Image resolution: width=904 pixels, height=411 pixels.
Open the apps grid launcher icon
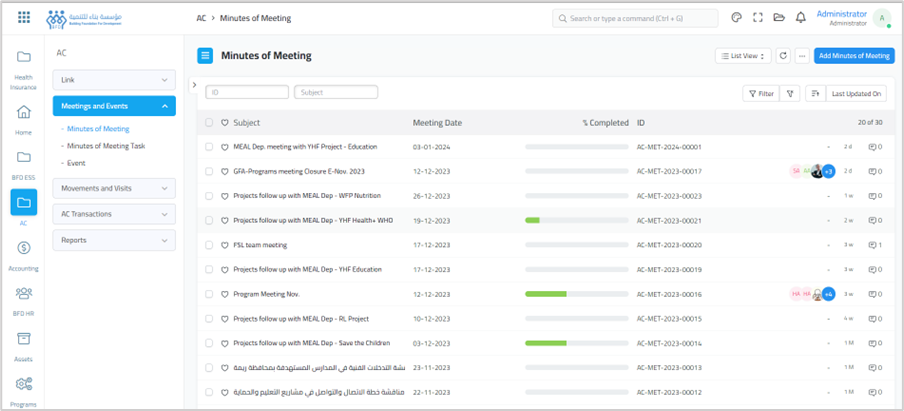[24, 18]
